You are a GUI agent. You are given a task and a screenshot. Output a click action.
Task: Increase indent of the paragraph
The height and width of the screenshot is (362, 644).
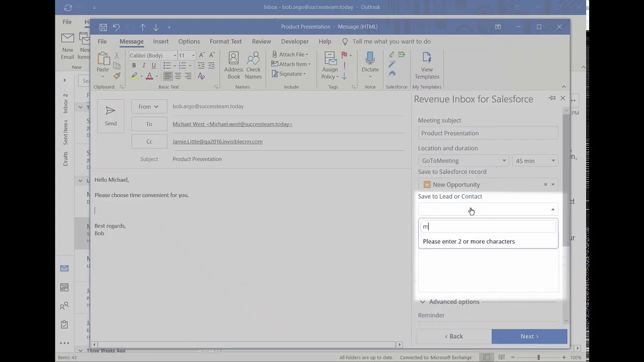(211, 65)
